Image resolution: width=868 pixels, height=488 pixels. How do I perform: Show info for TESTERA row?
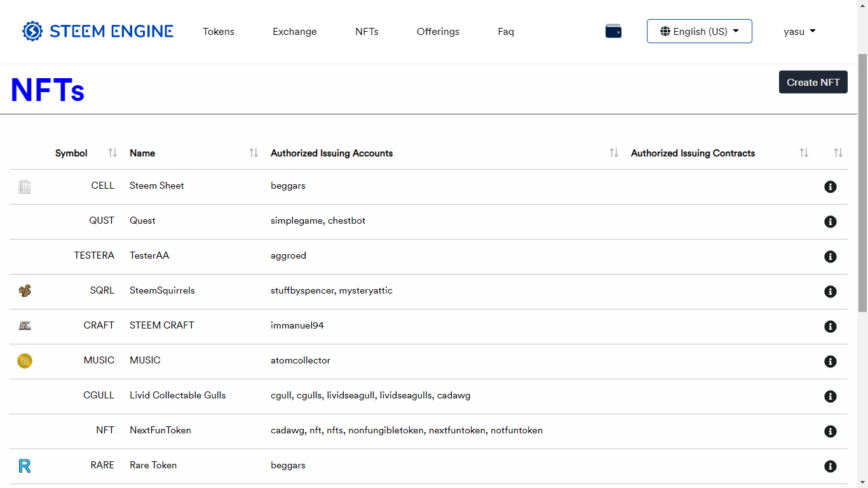point(830,257)
